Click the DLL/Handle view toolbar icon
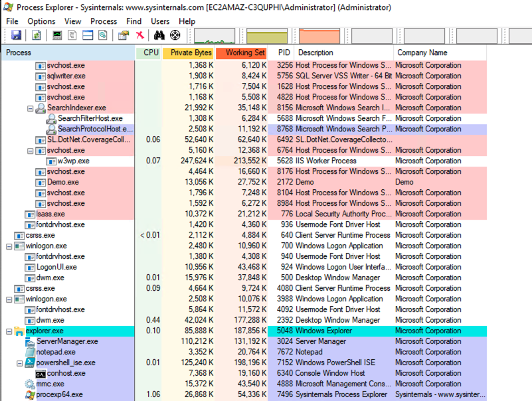The width and height of the screenshot is (532, 401). 102,35
